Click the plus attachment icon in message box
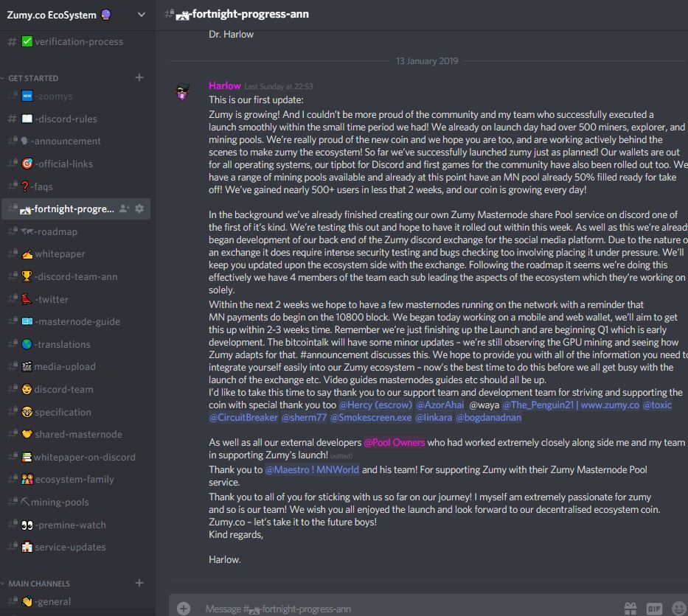 (x=184, y=608)
